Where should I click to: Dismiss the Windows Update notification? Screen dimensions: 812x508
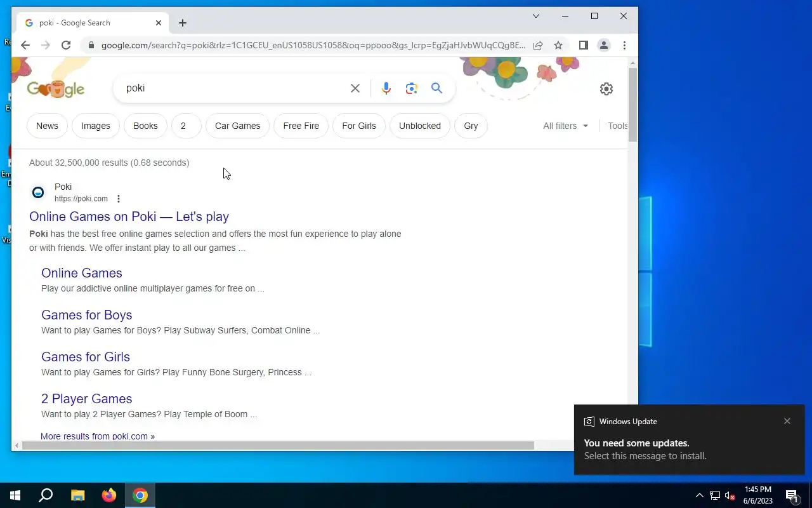[x=787, y=421]
